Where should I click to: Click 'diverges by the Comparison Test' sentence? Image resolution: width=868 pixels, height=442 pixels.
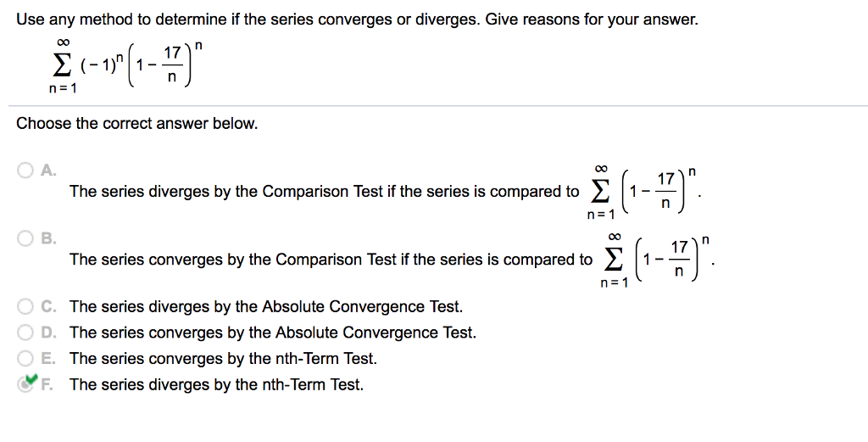pyautogui.click(x=324, y=192)
